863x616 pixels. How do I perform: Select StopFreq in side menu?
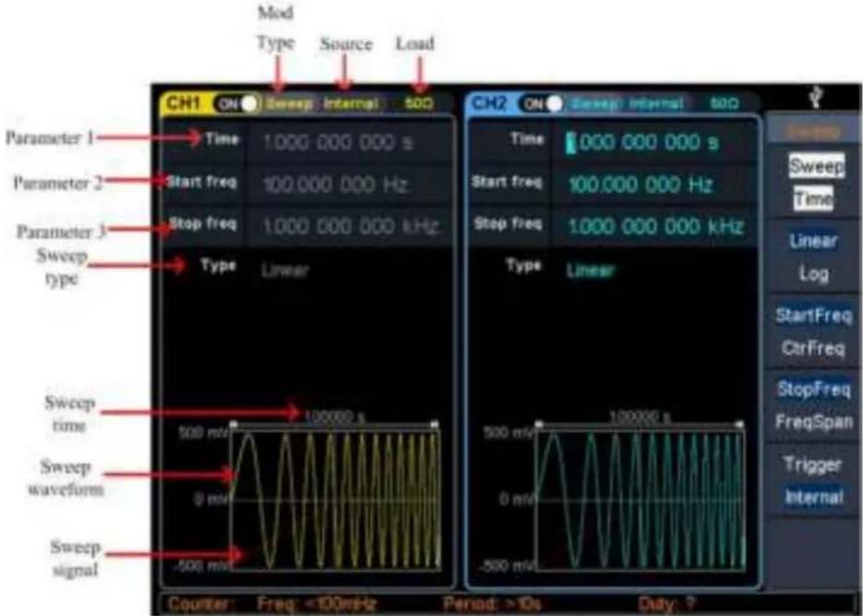[814, 390]
